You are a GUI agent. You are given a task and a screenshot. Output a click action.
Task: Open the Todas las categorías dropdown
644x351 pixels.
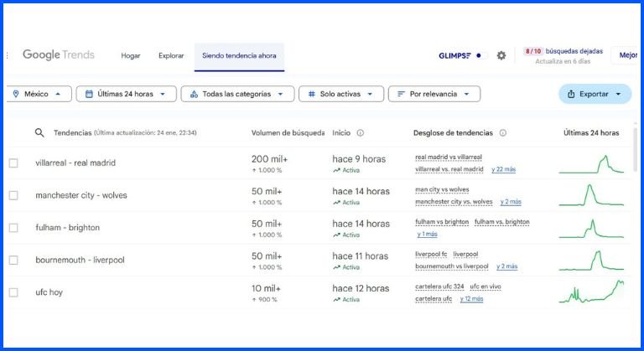[x=237, y=94]
